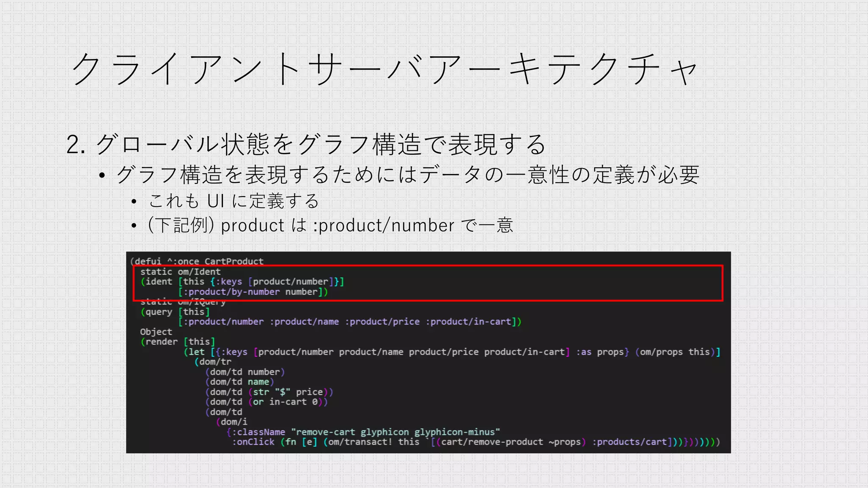Click sub-bullet mentioning :product/number で一意

pyautogui.click(x=330, y=225)
